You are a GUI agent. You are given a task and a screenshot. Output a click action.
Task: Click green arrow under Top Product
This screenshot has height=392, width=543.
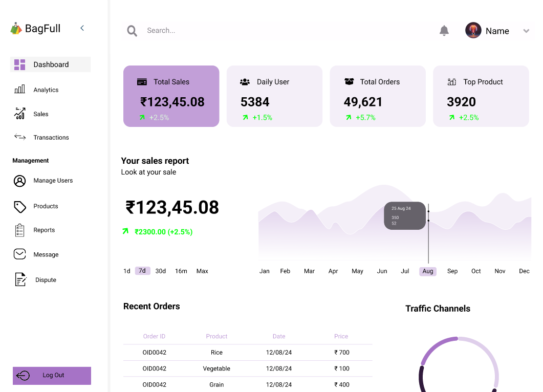451,118
